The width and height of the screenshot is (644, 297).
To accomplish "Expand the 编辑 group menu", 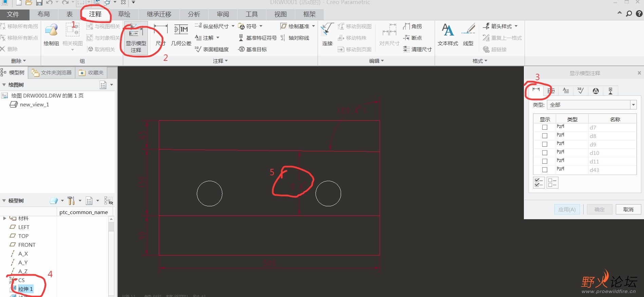I will [376, 61].
